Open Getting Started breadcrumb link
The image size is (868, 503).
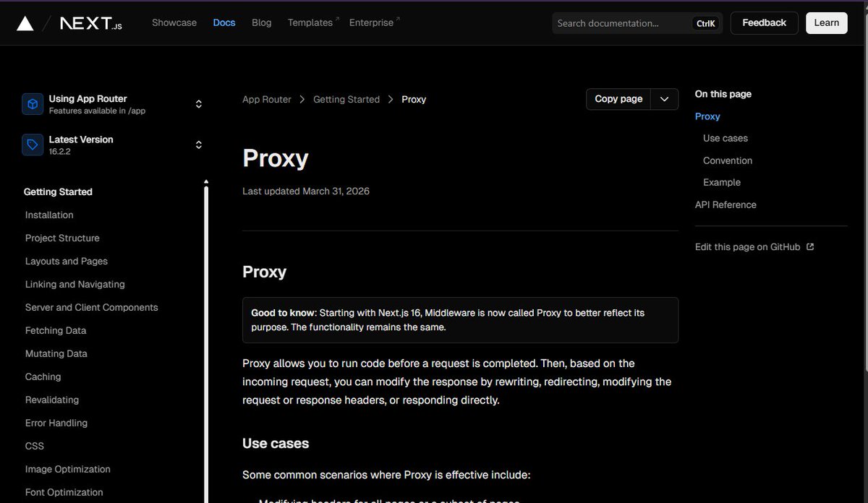click(346, 99)
